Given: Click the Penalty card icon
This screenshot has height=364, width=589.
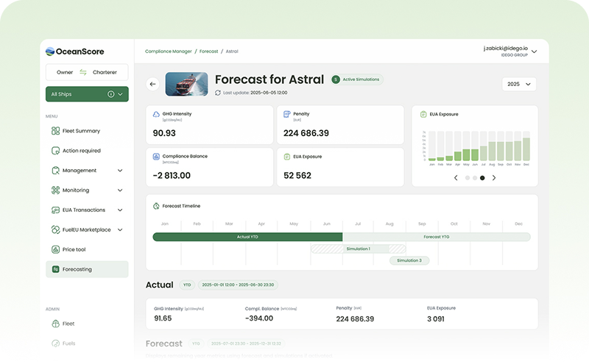Looking at the screenshot, I should coord(287,115).
